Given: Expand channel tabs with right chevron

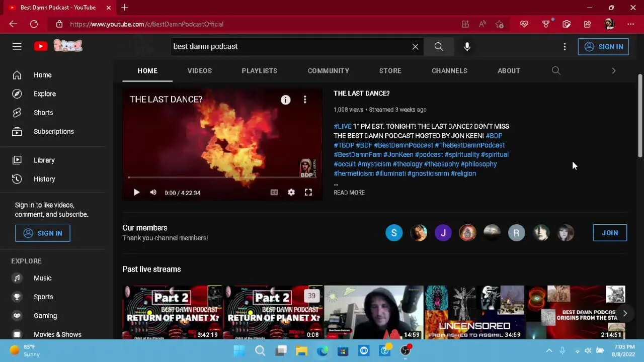Looking at the screenshot, I should tap(613, 70).
